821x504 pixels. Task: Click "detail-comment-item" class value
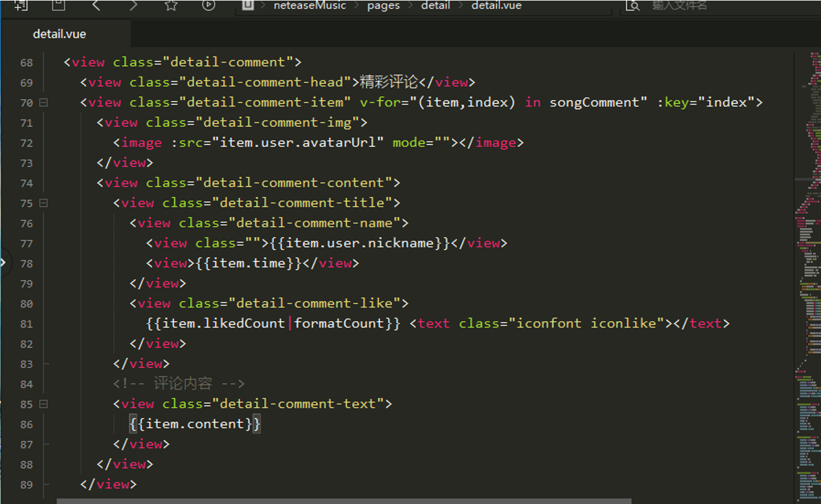pyautogui.click(x=265, y=102)
